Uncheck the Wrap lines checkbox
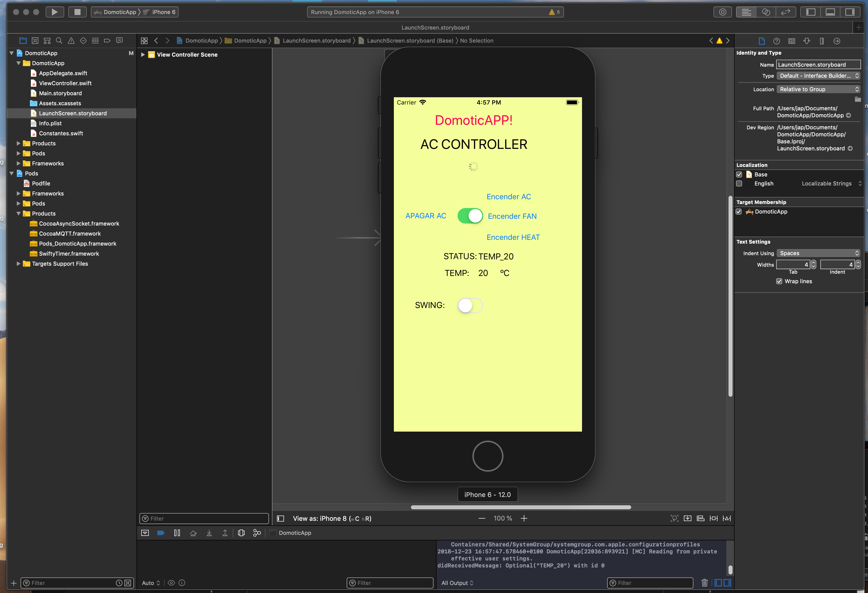Image resolution: width=868 pixels, height=593 pixels. coord(779,281)
